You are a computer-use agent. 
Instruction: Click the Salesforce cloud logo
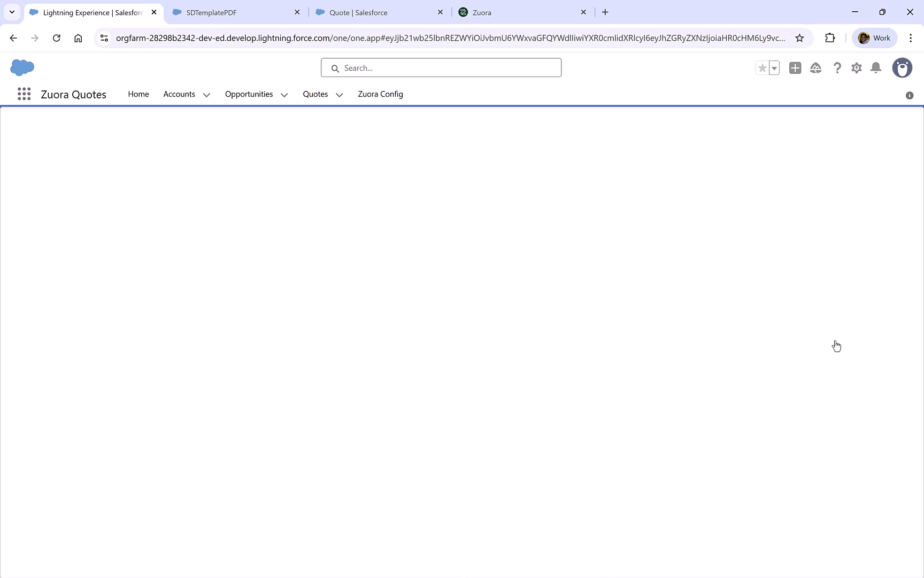tap(21, 67)
